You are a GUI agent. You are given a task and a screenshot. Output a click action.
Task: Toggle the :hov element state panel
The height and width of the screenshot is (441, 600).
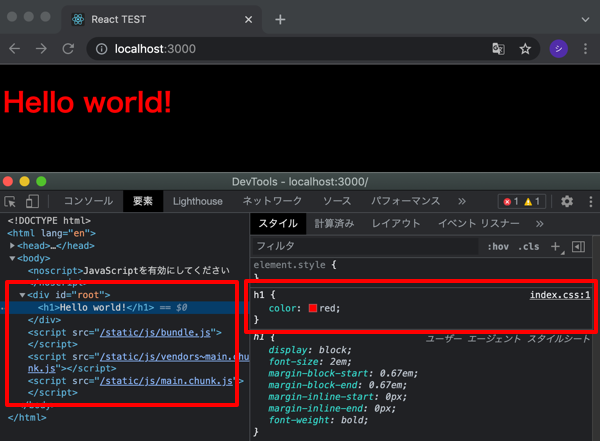[x=498, y=247]
